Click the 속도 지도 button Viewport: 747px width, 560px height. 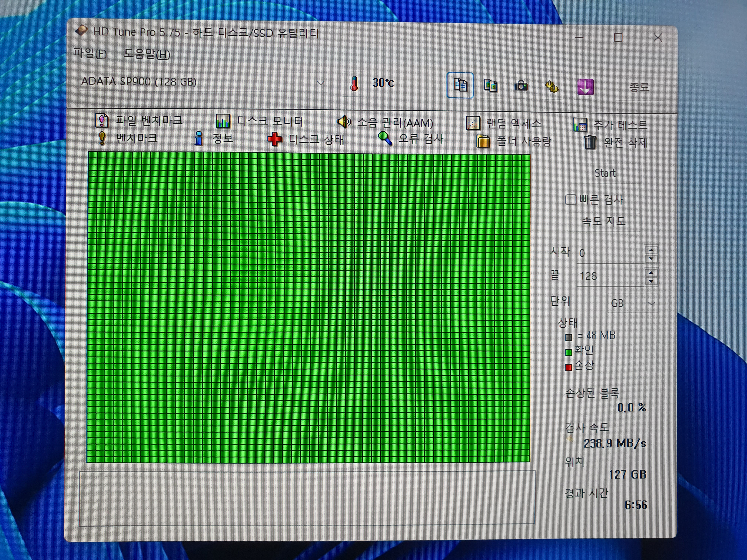pos(604,221)
